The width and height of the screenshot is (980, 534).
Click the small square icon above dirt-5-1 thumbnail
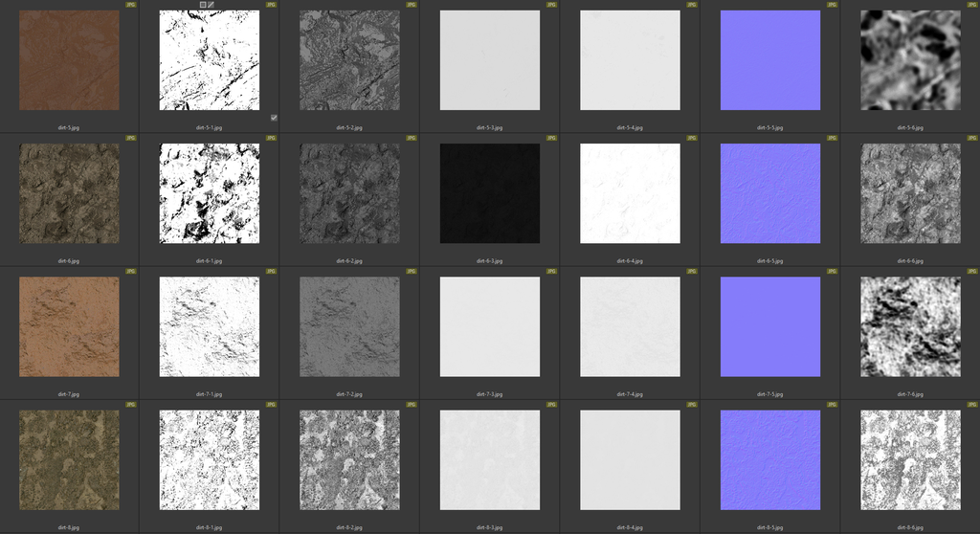[203, 5]
